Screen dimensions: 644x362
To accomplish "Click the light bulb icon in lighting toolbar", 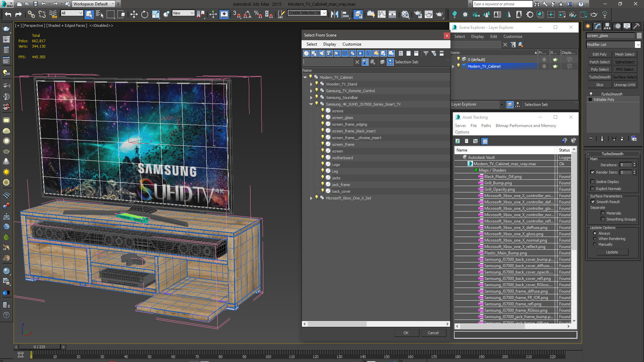I will pyautogui.click(x=454, y=14).
